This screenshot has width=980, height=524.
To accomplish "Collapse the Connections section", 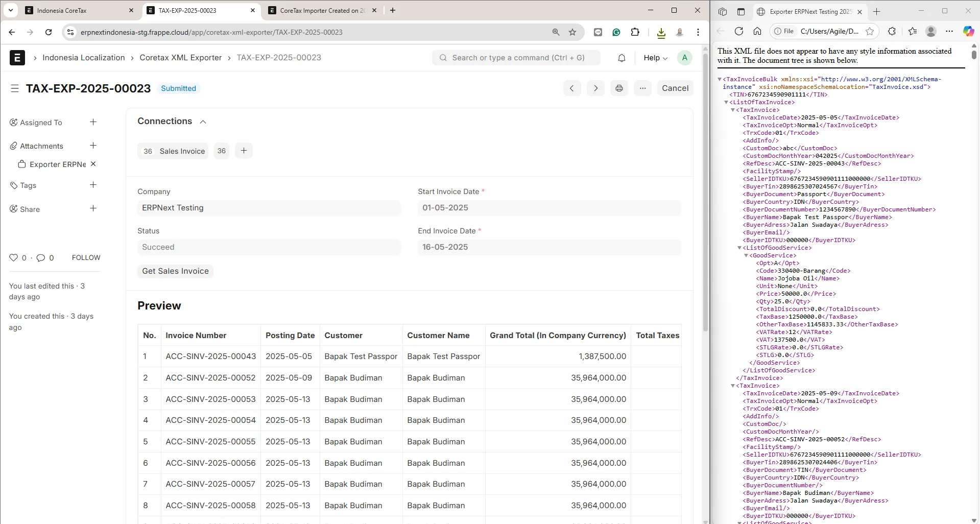I will pos(203,122).
